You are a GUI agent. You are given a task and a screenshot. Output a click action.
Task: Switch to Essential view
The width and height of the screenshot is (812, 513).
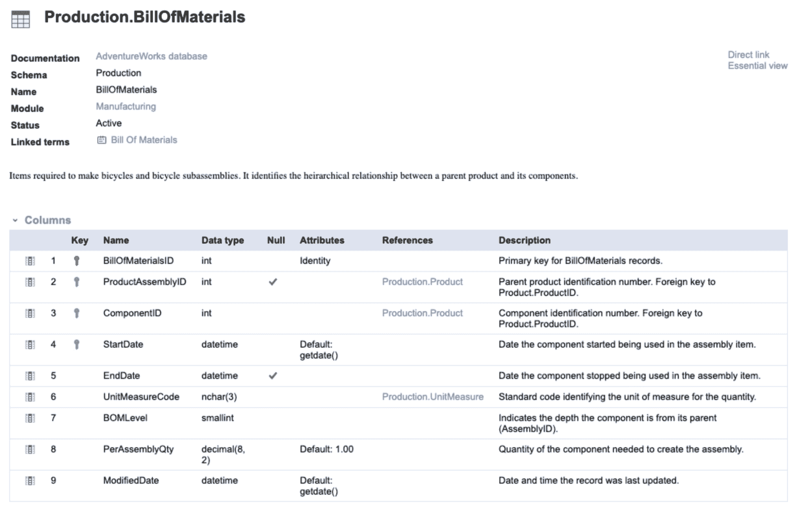coord(758,66)
